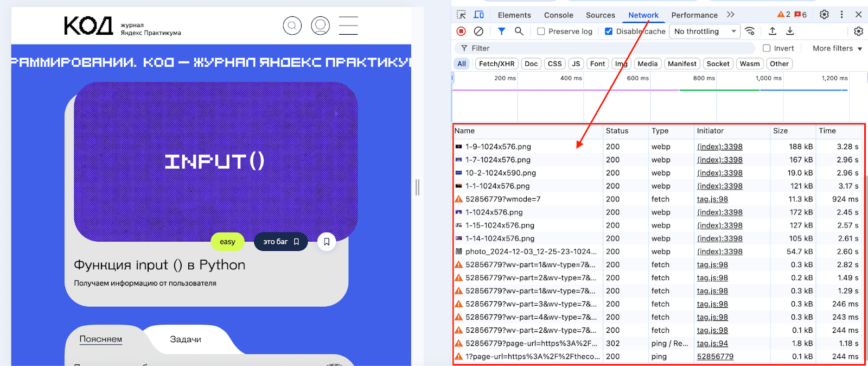Click the stop recording network log icon
The width and height of the screenshot is (868, 366).
461,31
